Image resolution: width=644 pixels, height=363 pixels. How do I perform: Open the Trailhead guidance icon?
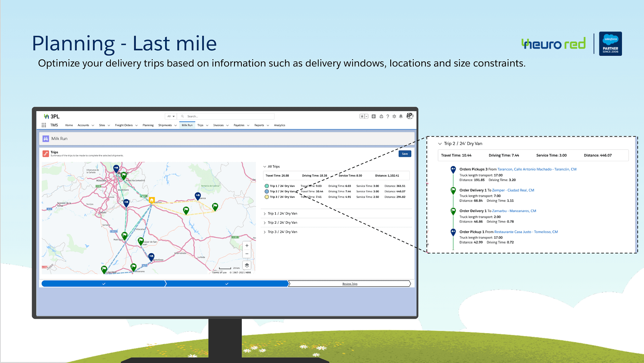click(381, 116)
